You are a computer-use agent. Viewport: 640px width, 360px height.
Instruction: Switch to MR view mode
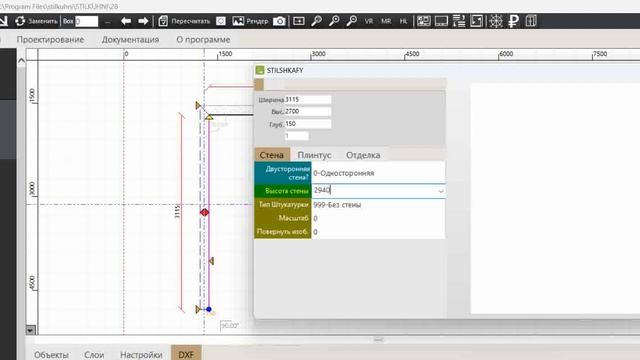coord(386,21)
